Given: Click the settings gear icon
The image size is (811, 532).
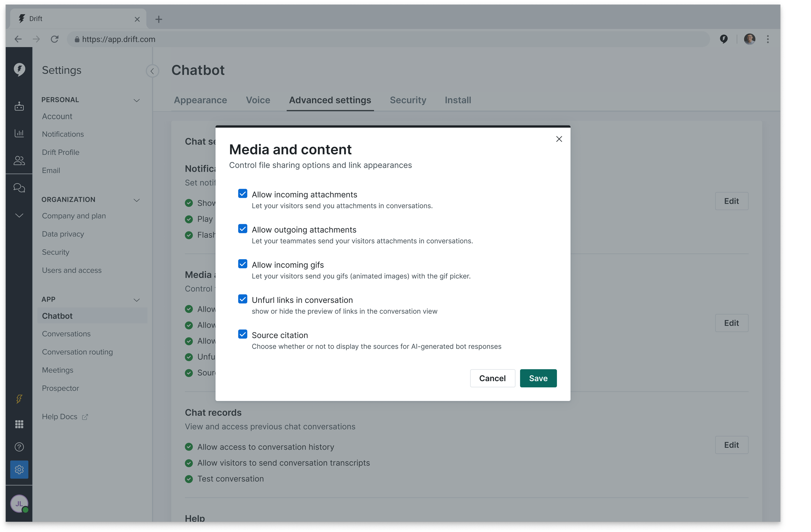Looking at the screenshot, I should [19, 470].
